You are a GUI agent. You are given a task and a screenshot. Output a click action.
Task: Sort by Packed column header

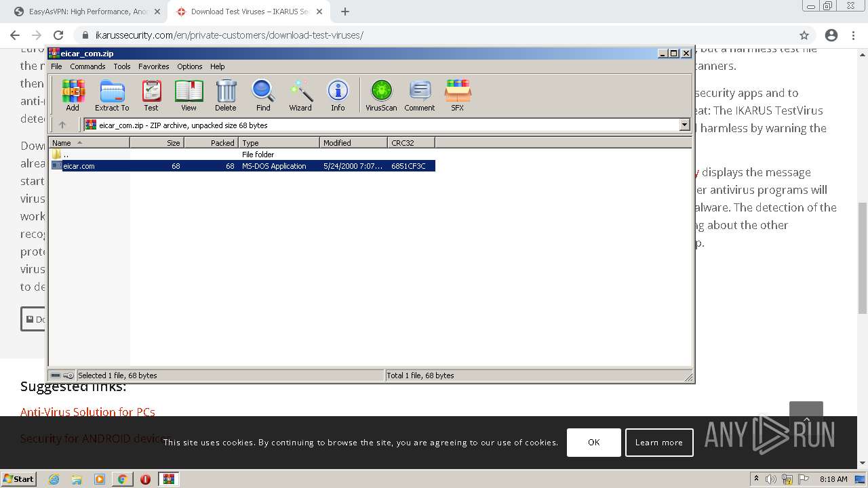coord(211,142)
